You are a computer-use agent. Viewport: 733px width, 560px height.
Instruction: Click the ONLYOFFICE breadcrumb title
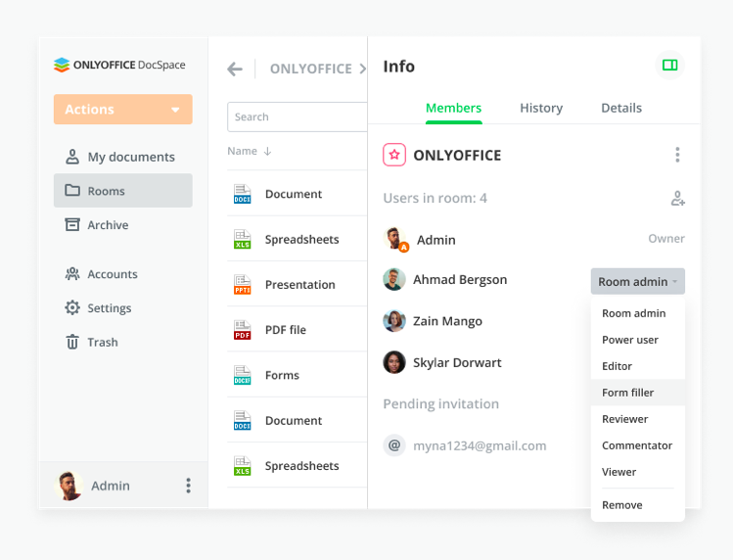[x=311, y=69]
